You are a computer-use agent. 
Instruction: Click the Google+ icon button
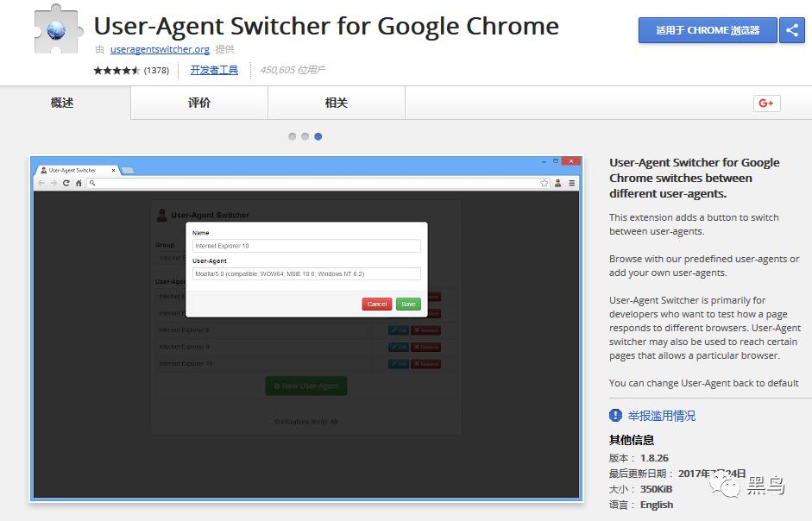click(x=766, y=103)
